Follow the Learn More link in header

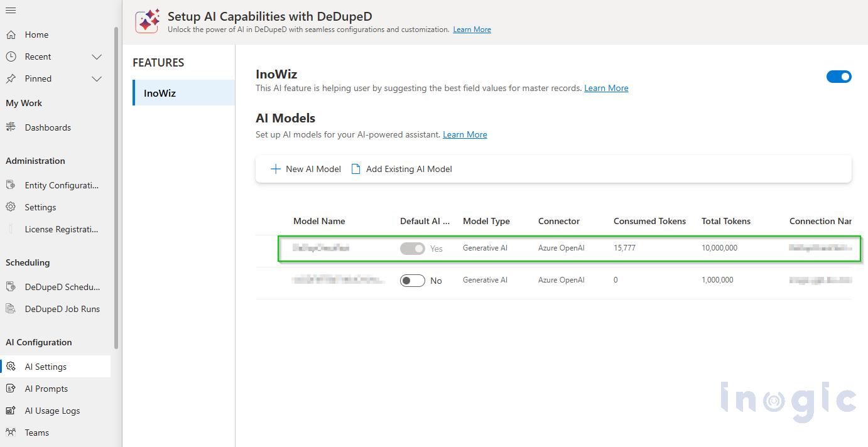pos(472,30)
